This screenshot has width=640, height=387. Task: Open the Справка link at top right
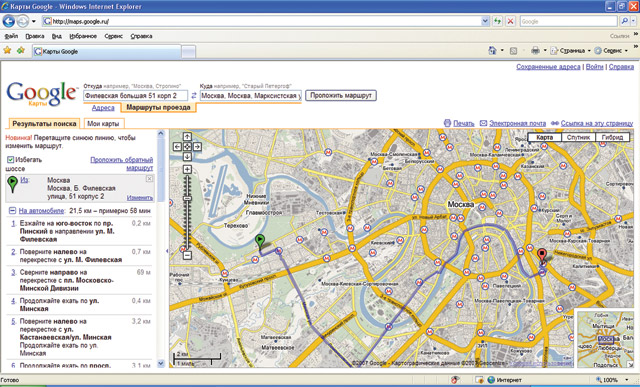621,67
